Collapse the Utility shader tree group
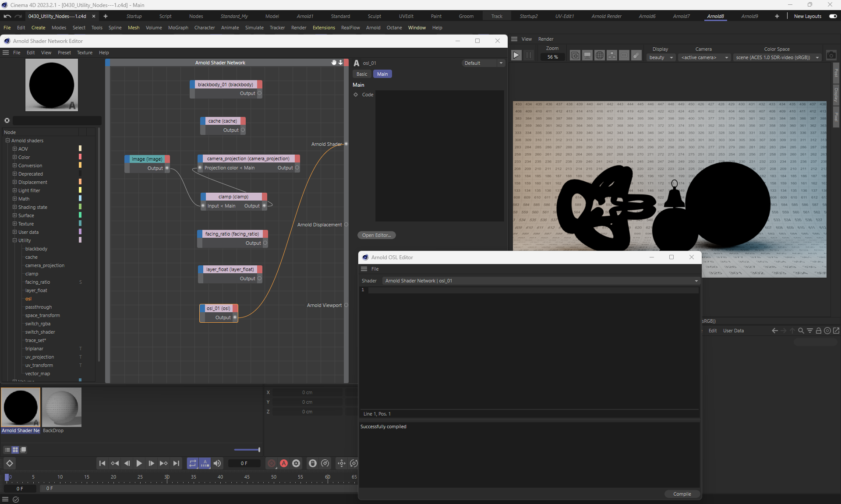This screenshot has width=841, height=504. tap(14, 240)
